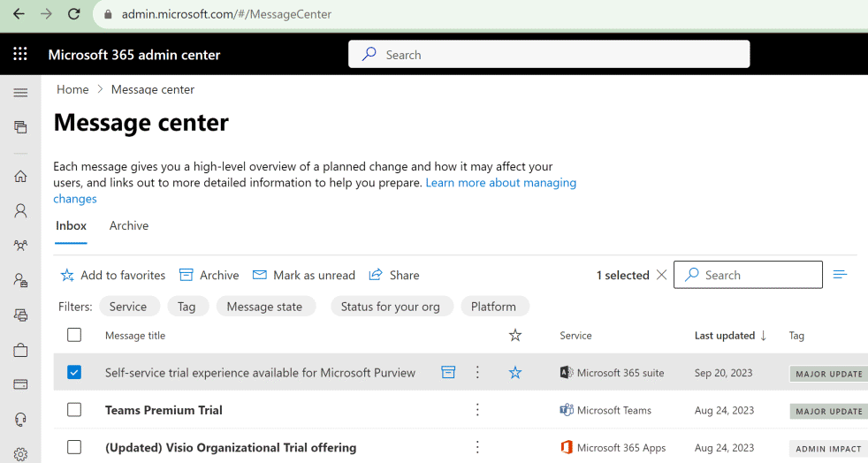This screenshot has width=868, height=463.
Task: Click the Service column header
Action: pyautogui.click(x=575, y=336)
